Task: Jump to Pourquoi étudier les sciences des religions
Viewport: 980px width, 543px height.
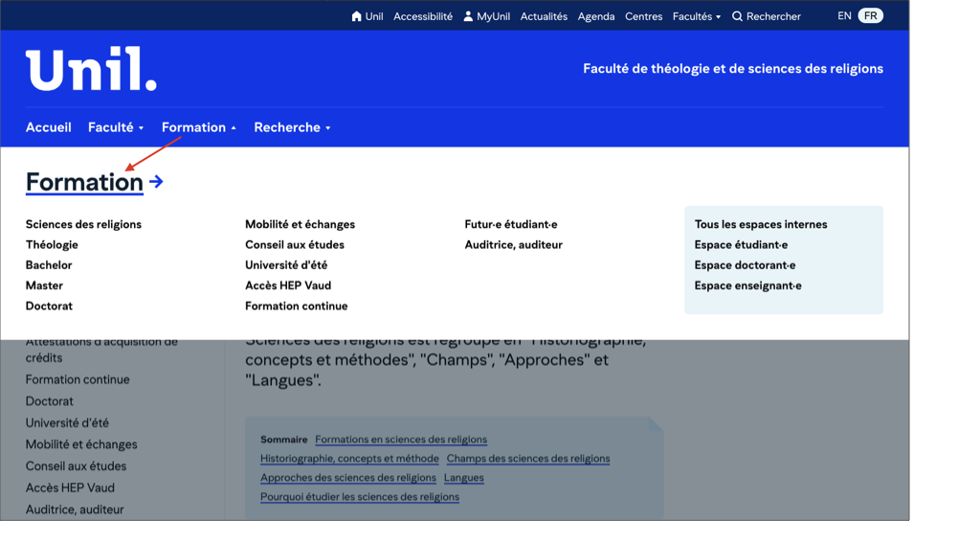Action: pos(360,497)
